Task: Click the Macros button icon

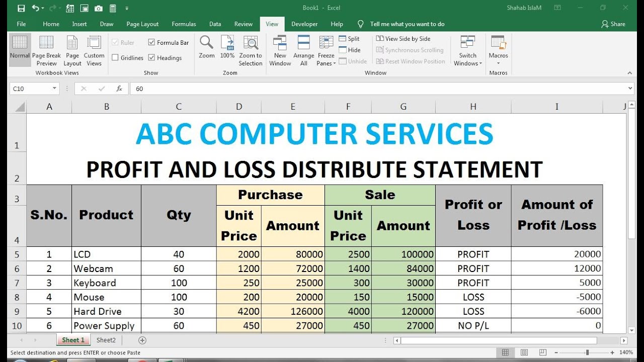Action: pos(498,43)
